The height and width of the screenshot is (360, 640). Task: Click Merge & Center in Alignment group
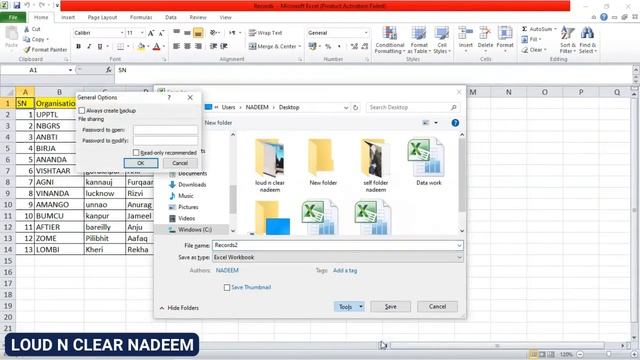pos(273,47)
